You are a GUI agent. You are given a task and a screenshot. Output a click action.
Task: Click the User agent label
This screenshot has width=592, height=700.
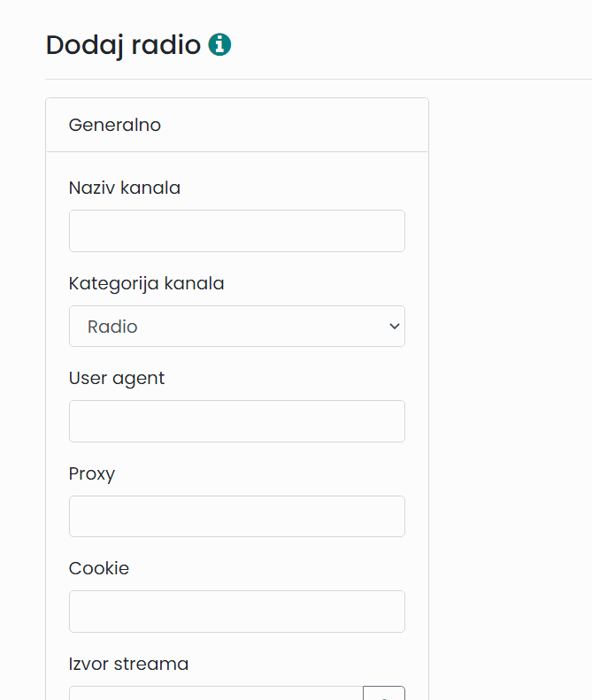[117, 379]
